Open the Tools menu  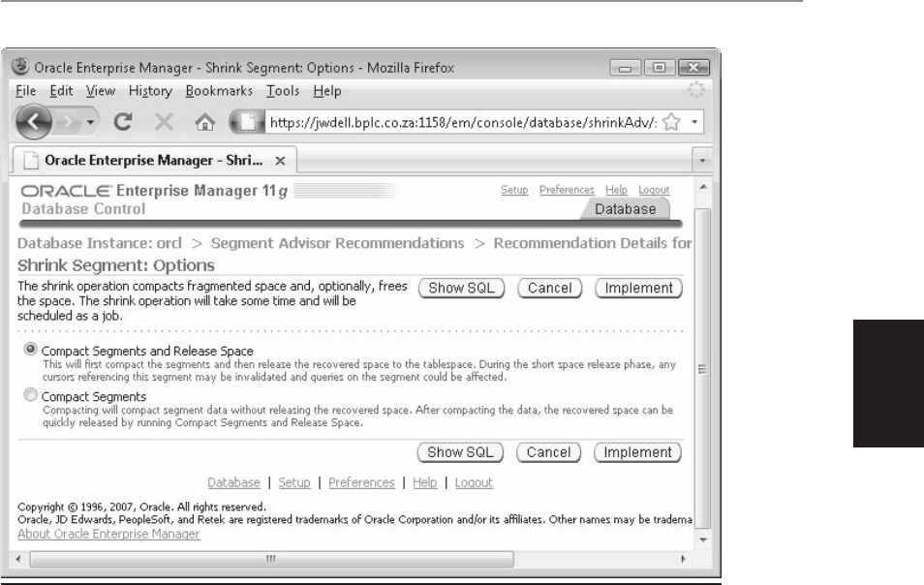click(x=282, y=91)
